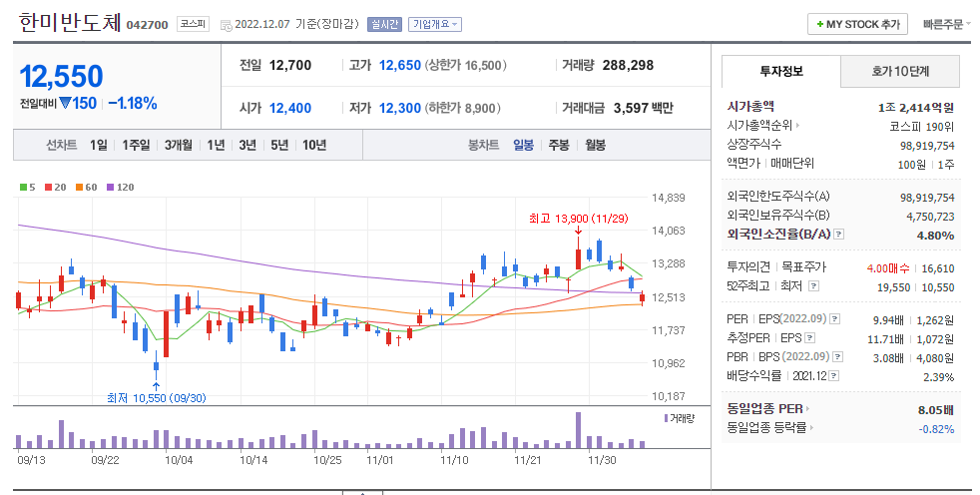Click help icon next to PBR BPS(2022.09)

(838, 357)
